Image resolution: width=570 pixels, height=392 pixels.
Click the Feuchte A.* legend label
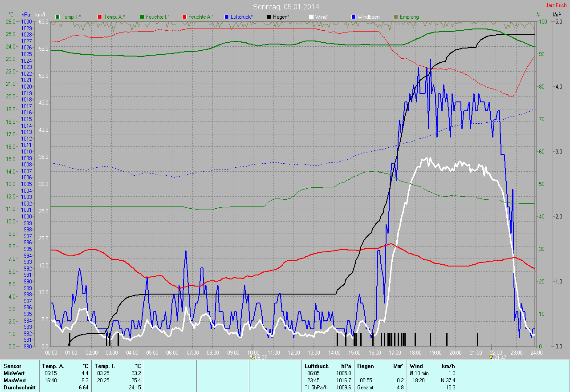pyautogui.click(x=201, y=17)
